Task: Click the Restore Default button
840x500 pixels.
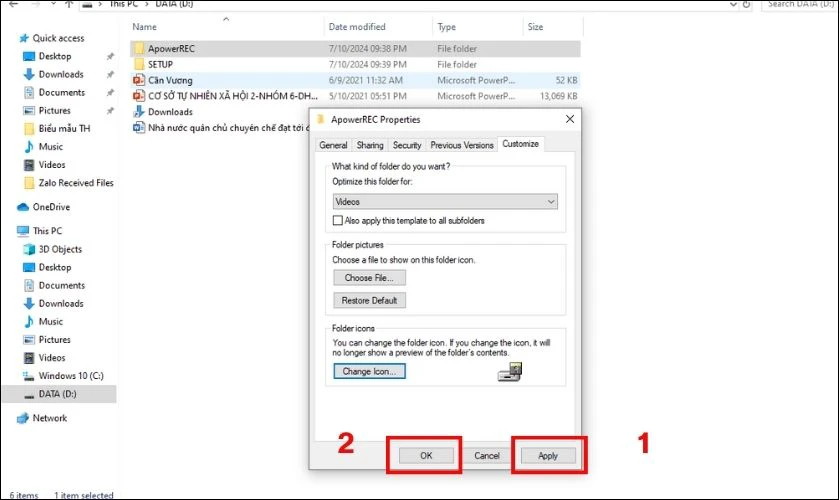Action: pyautogui.click(x=369, y=301)
